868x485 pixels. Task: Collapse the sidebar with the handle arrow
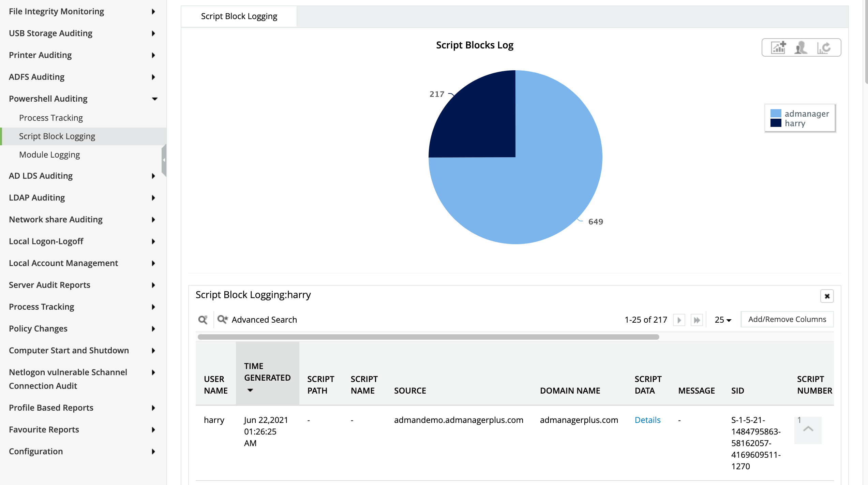pyautogui.click(x=164, y=160)
